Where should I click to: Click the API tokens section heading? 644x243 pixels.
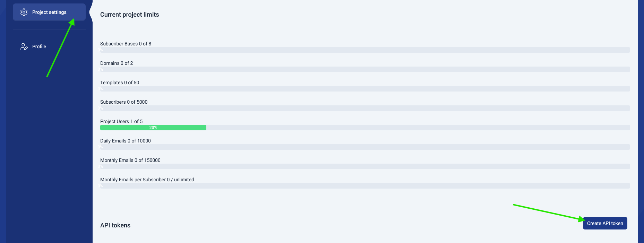[115, 225]
